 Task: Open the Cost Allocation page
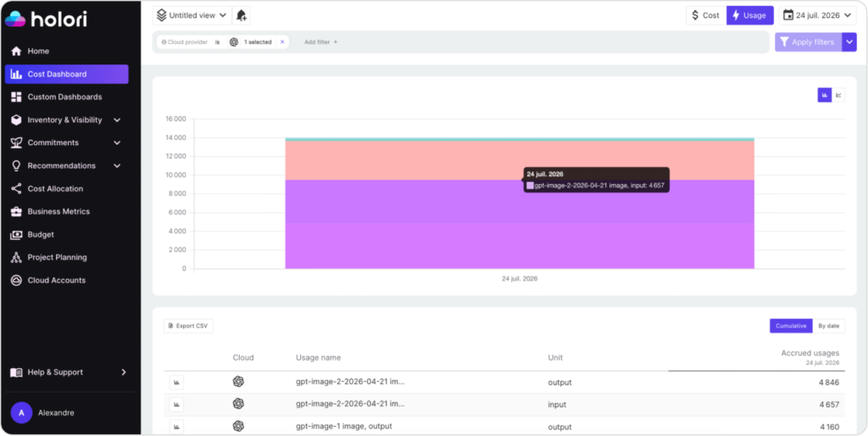[55, 189]
